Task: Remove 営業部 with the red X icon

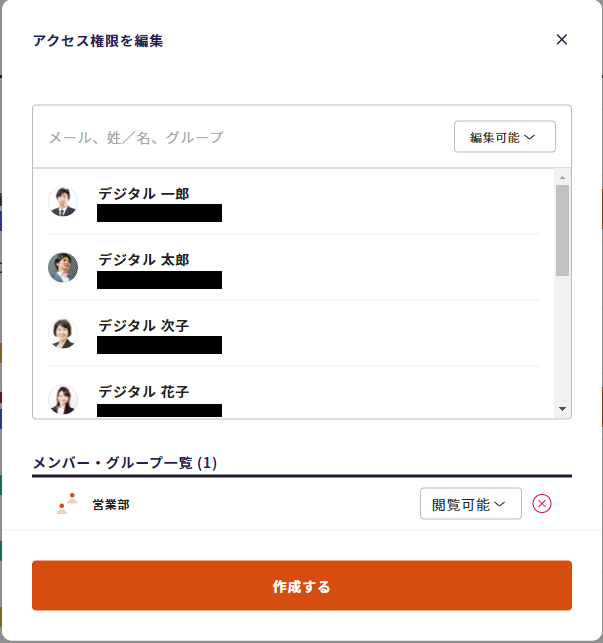Action: [542, 504]
